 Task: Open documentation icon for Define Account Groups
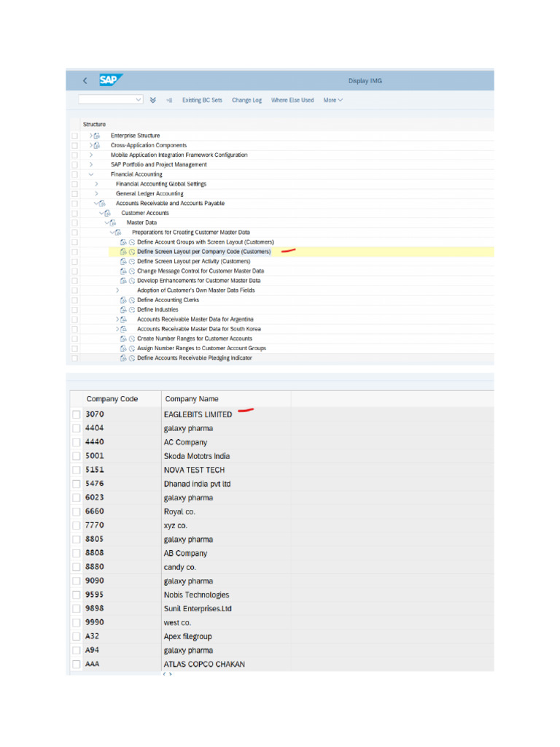(x=123, y=242)
